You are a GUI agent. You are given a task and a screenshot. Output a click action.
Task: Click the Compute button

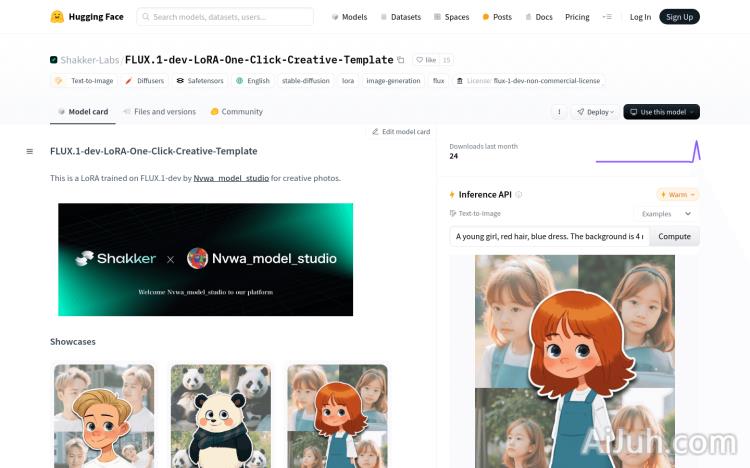(674, 236)
